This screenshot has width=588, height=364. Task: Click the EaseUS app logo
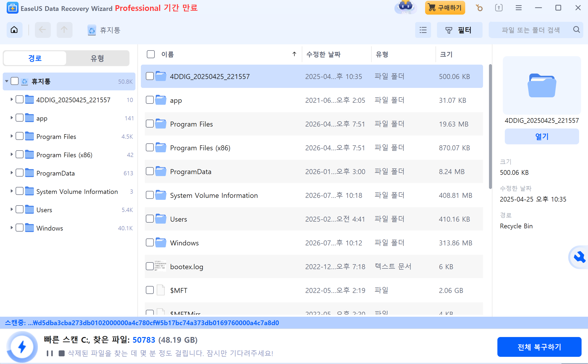[x=12, y=8]
